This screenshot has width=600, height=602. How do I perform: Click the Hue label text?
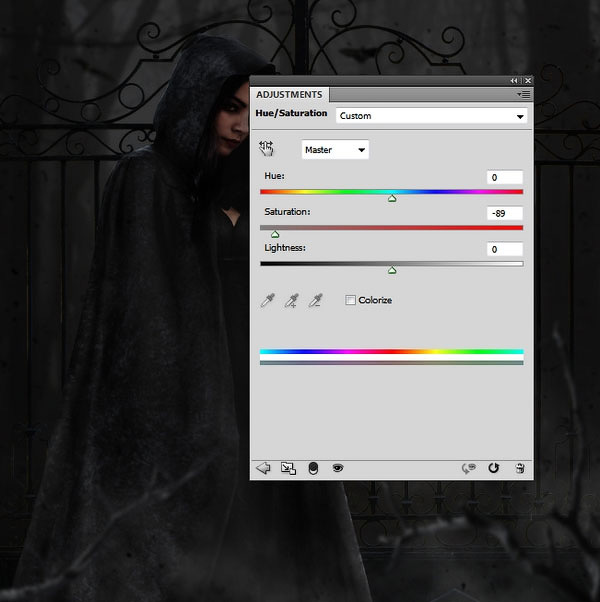274,176
